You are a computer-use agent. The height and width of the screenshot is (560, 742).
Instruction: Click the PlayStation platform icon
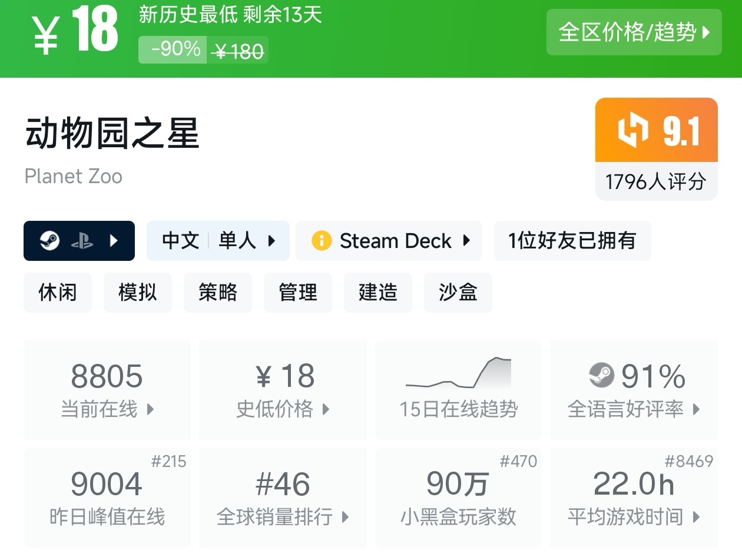82,241
